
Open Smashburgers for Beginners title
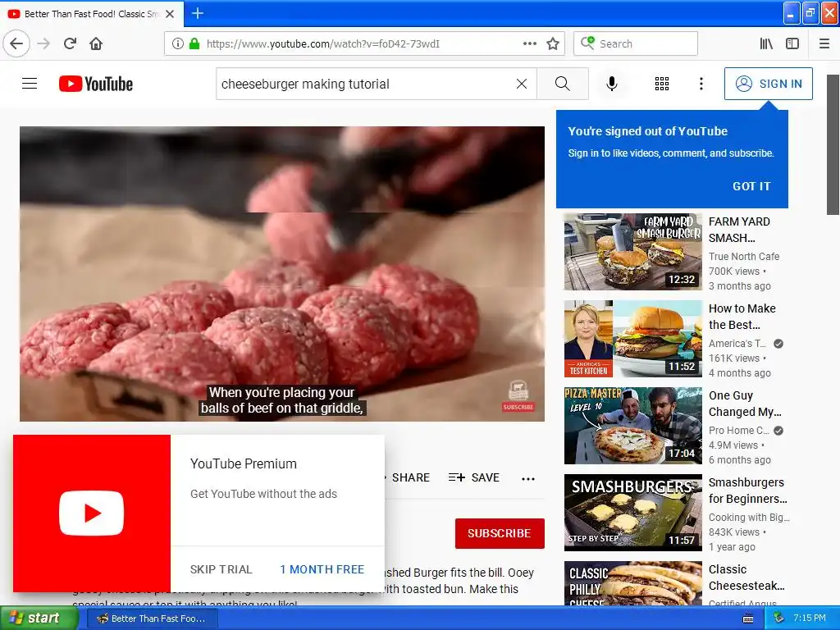tap(748, 490)
